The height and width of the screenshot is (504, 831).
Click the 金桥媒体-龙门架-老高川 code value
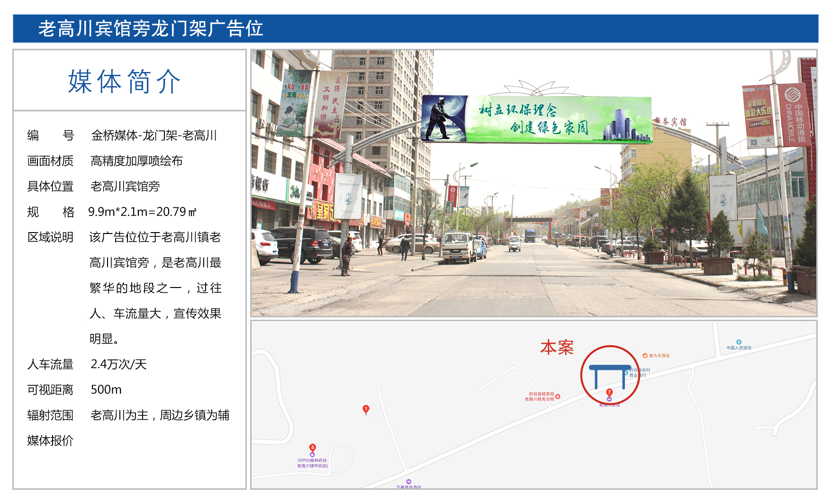tap(154, 135)
